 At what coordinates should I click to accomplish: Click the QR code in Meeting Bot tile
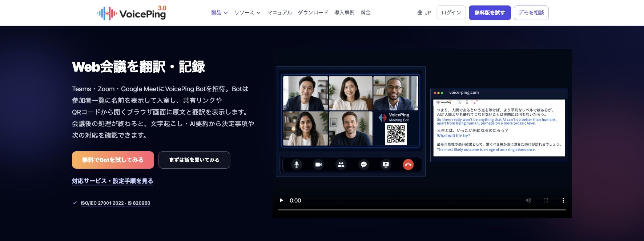(396, 134)
